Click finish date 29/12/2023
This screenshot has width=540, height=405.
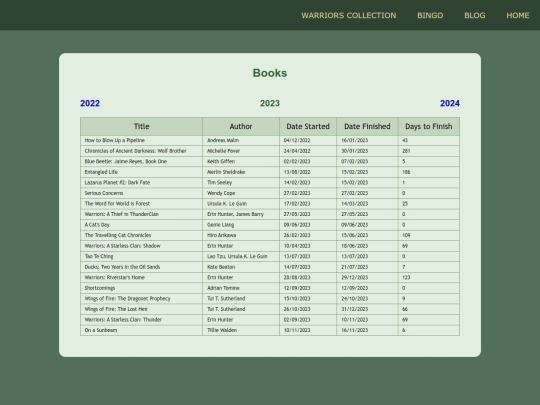(x=354, y=278)
